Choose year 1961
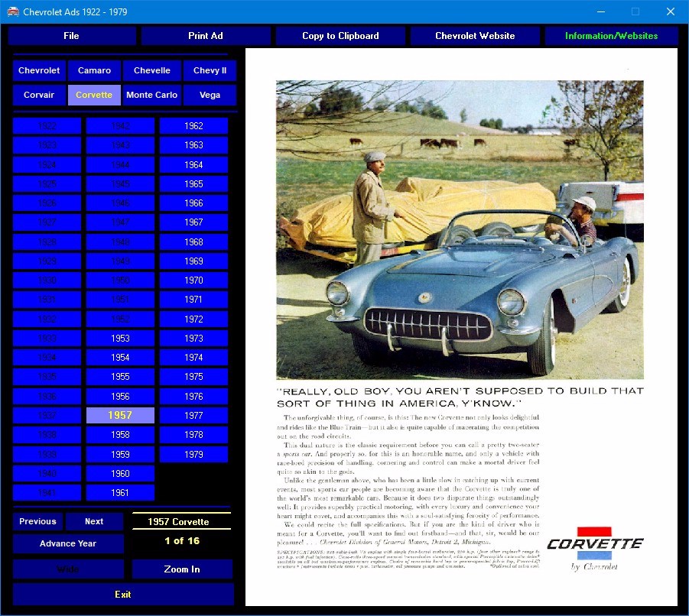The width and height of the screenshot is (689, 616). pyautogui.click(x=120, y=493)
